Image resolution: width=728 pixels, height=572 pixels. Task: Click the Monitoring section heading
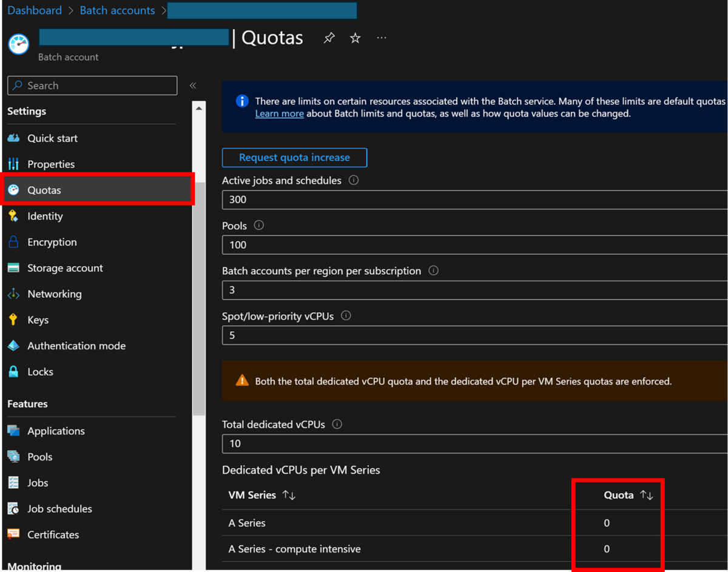click(34, 566)
